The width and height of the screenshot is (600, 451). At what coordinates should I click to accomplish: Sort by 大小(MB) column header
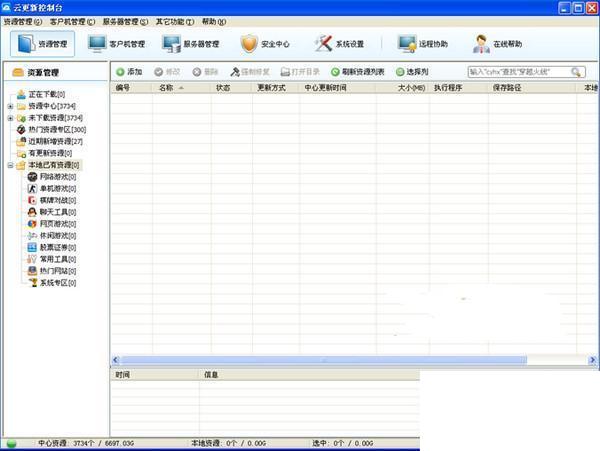click(403, 88)
